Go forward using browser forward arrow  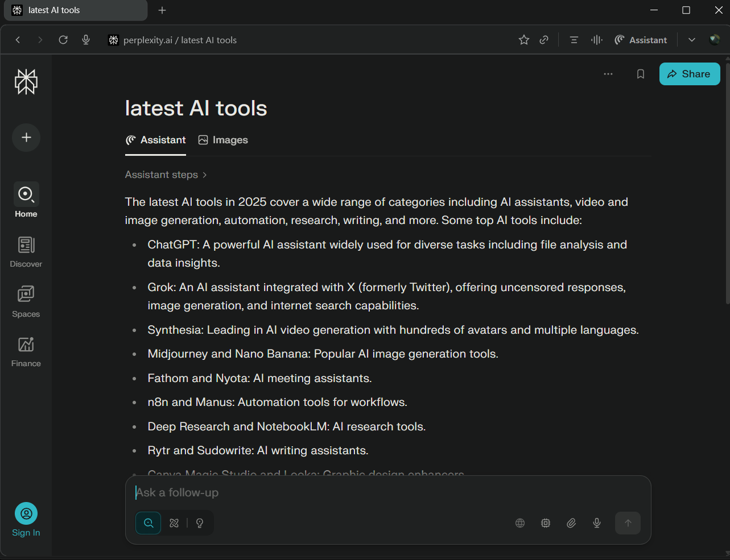(x=40, y=40)
